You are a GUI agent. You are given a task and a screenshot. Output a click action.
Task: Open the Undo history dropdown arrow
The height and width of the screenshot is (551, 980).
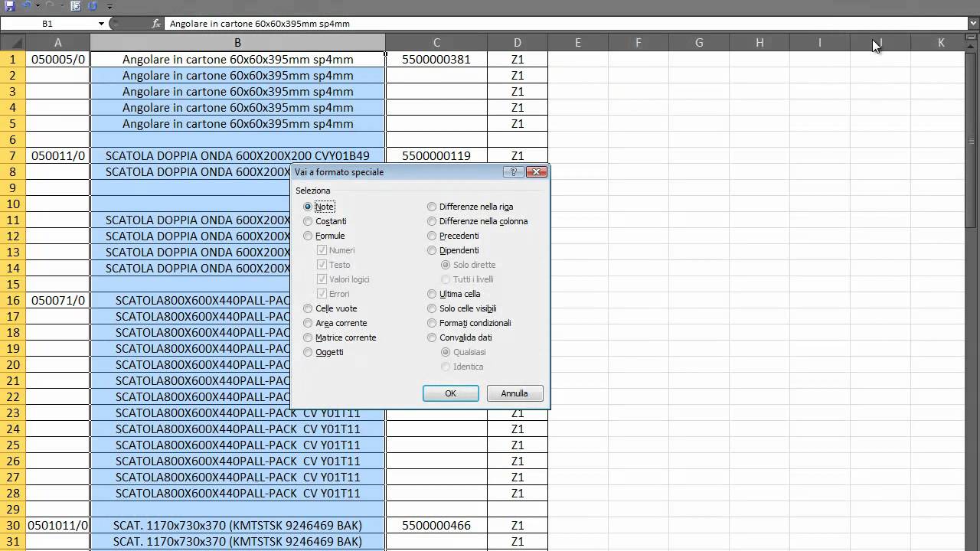[38, 6]
